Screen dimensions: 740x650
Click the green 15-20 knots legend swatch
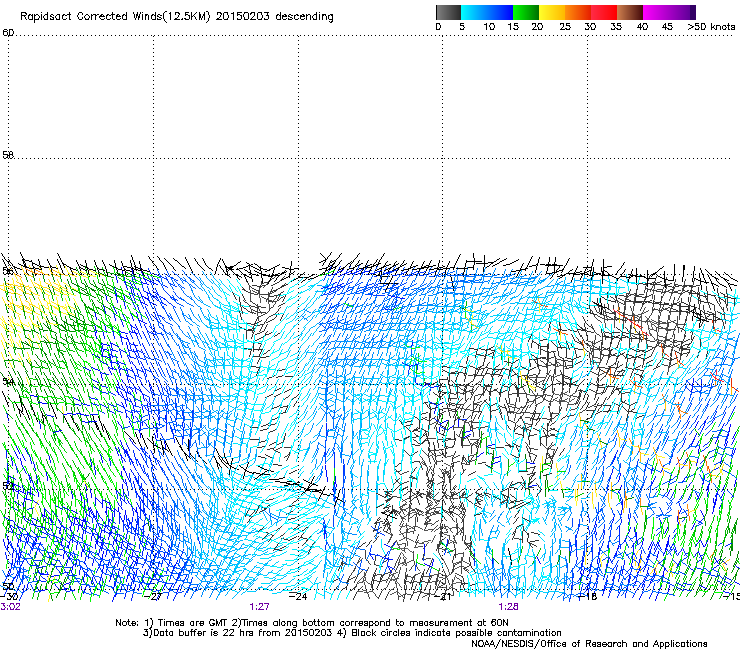click(526, 12)
